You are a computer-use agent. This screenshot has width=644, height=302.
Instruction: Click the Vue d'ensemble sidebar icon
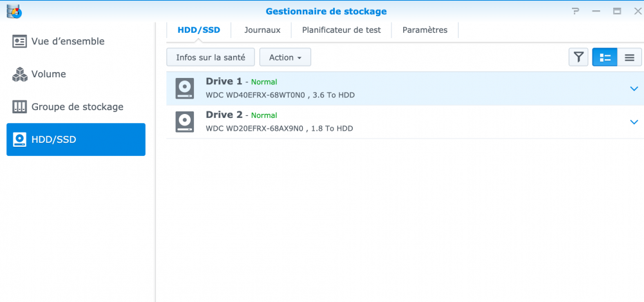pyautogui.click(x=20, y=41)
